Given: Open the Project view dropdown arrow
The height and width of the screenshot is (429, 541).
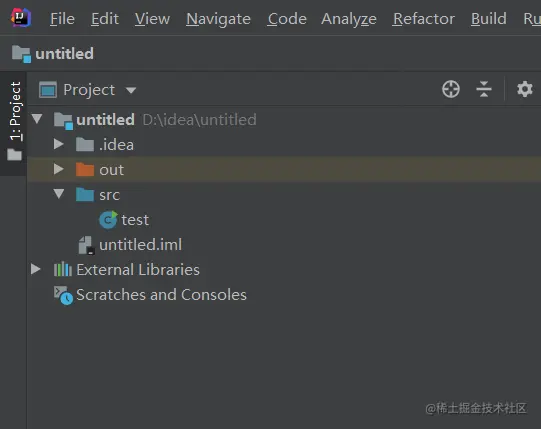Looking at the screenshot, I should pyautogui.click(x=131, y=90).
